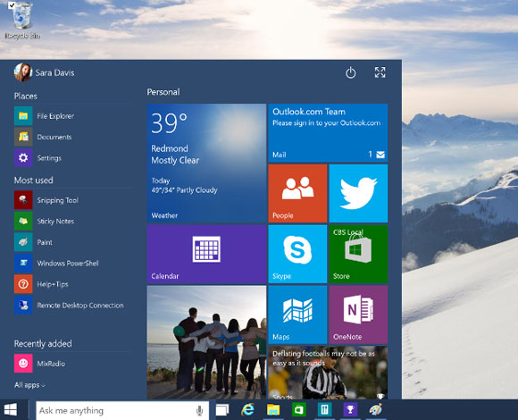The width and height of the screenshot is (518, 420).
Task: Select the MixRadio label
Action: click(51, 364)
